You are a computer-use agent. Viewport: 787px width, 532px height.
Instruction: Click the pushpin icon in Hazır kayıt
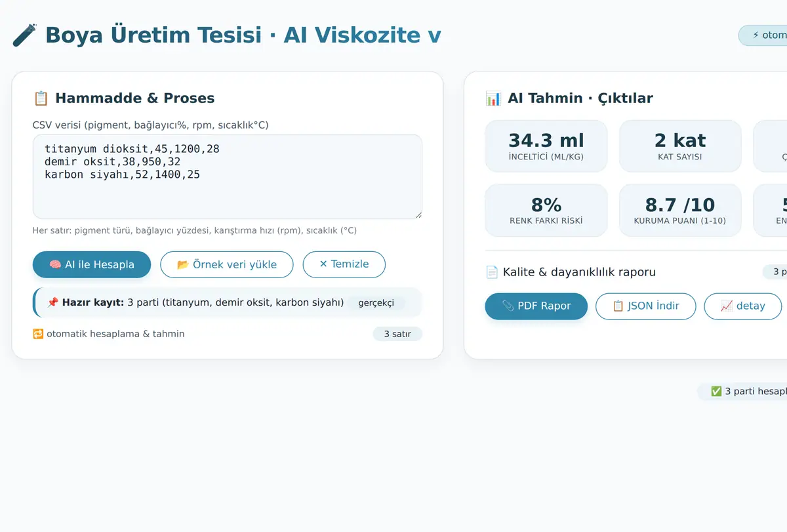tap(52, 302)
